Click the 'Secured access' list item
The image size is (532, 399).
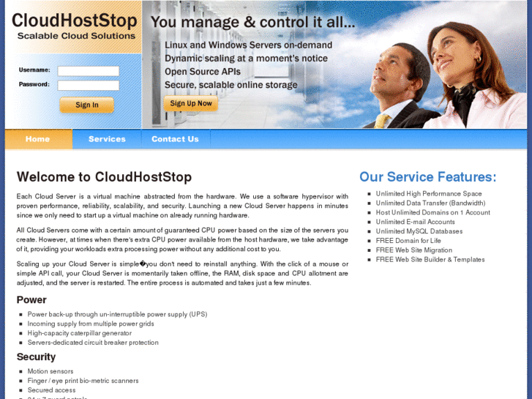point(51,390)
